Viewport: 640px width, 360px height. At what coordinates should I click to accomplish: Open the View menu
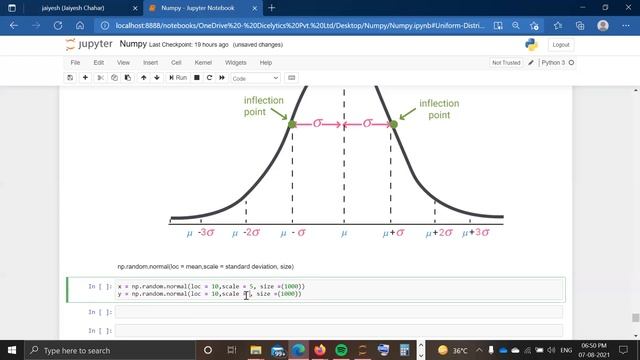(x=123, y=62)
